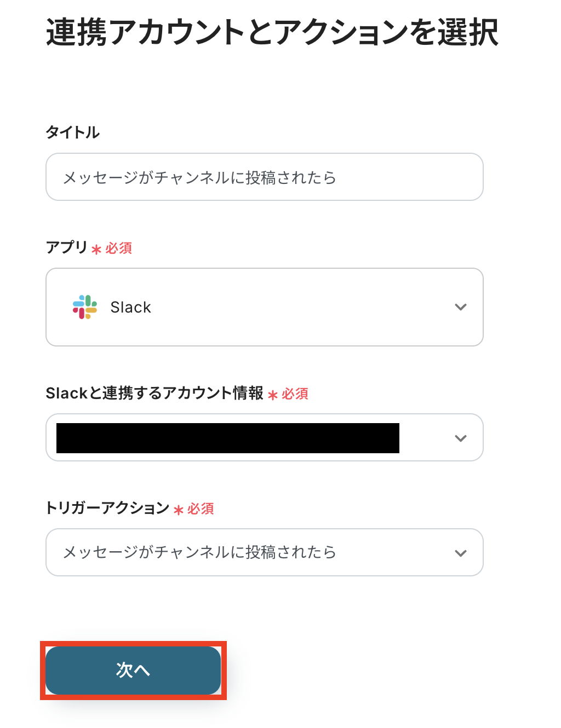Click the chevron arrow in the アプリ field

click(461, 307)
